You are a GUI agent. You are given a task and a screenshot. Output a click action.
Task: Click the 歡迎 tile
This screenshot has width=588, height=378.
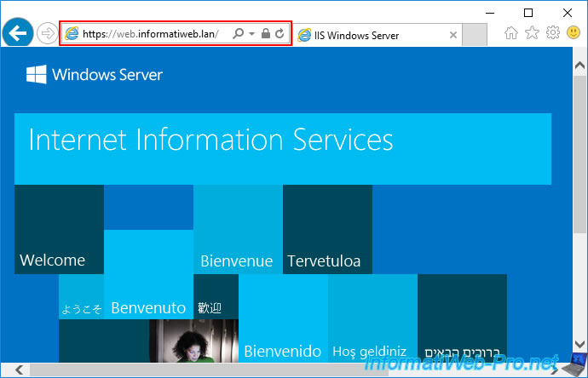(216, 297)
